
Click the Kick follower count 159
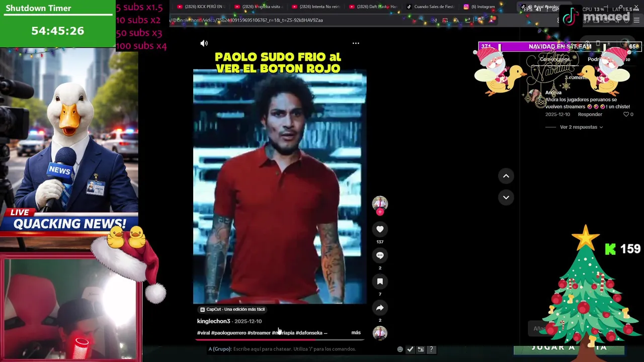[x=630, y=249]
